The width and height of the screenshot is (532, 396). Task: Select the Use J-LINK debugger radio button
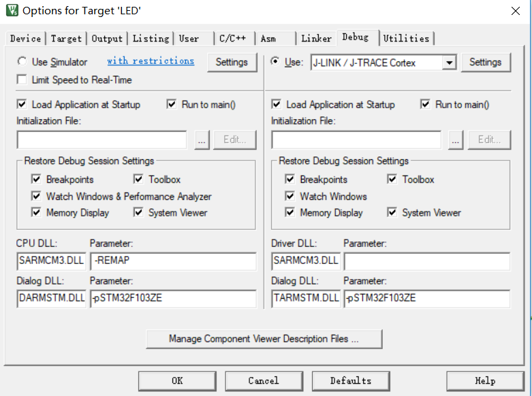coord(275,61)
